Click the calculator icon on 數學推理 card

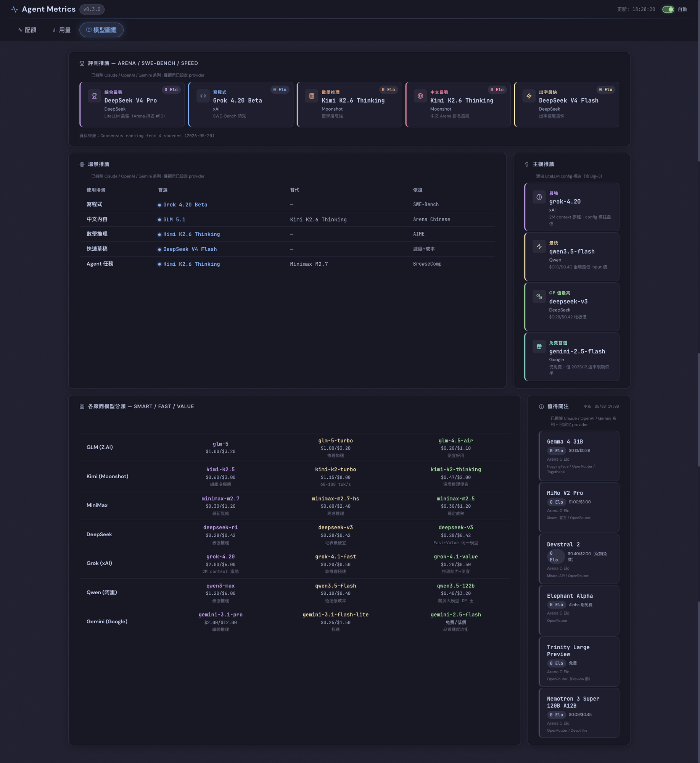tap(312, 96)
